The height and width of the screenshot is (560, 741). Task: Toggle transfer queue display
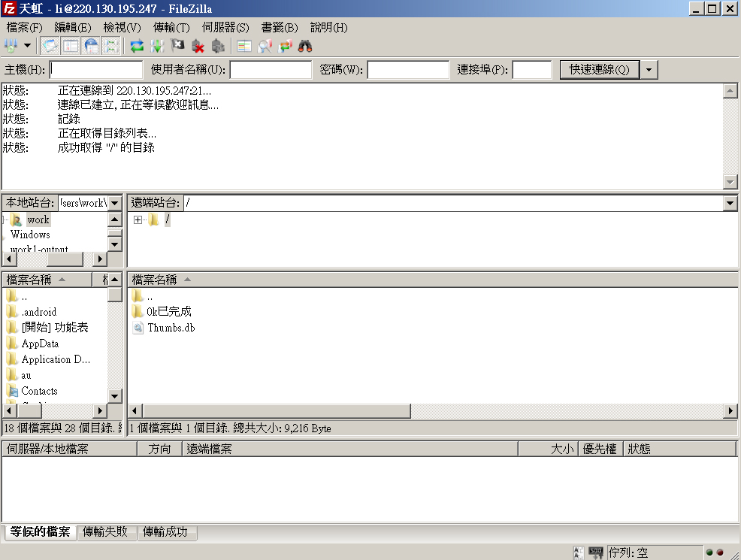click(111, 47)
